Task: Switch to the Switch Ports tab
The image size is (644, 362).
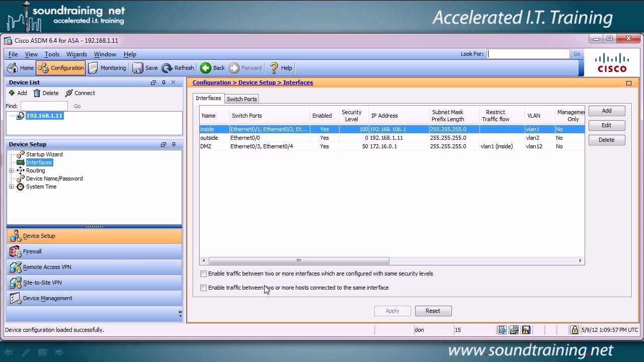Action: pyautogui.click(x=242, y=99)
